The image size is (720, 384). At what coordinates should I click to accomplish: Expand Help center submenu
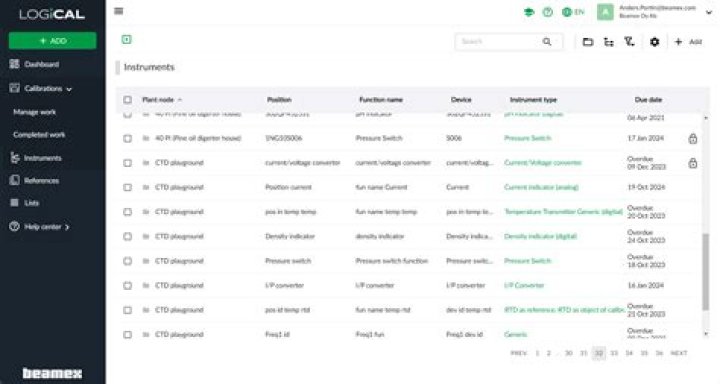click(x=67, y=227)
